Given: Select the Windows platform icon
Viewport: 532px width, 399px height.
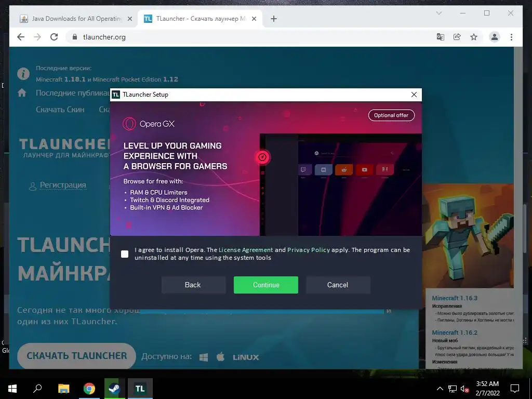Looking at the screenshot, I should click(x=204, y=357).
